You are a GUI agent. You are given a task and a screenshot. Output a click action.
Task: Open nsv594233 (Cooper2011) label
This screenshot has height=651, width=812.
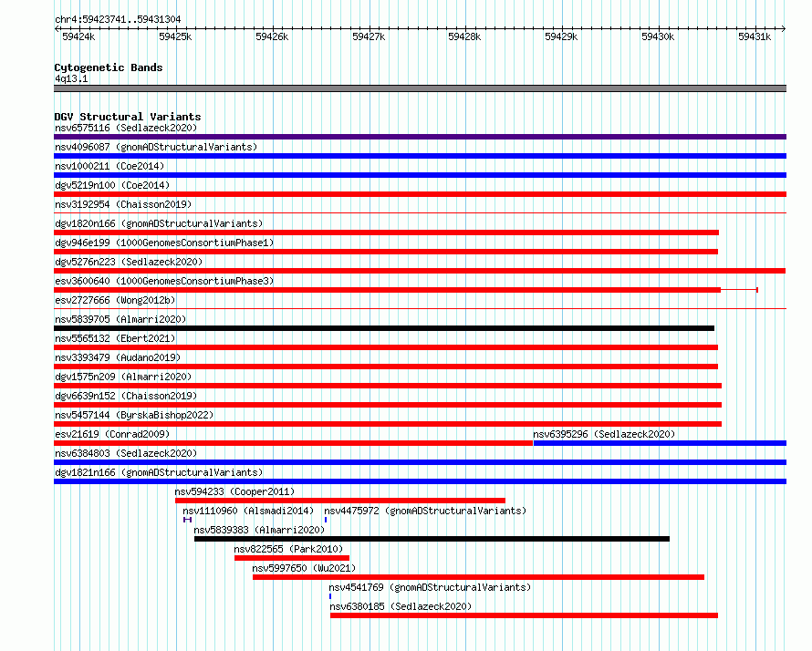point(234,491)
